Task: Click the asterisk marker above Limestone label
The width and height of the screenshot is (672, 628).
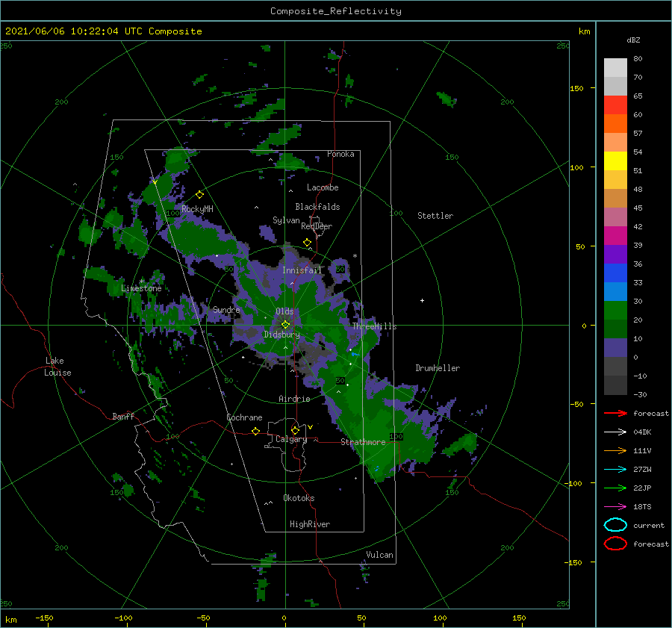Action: (142, 282)
